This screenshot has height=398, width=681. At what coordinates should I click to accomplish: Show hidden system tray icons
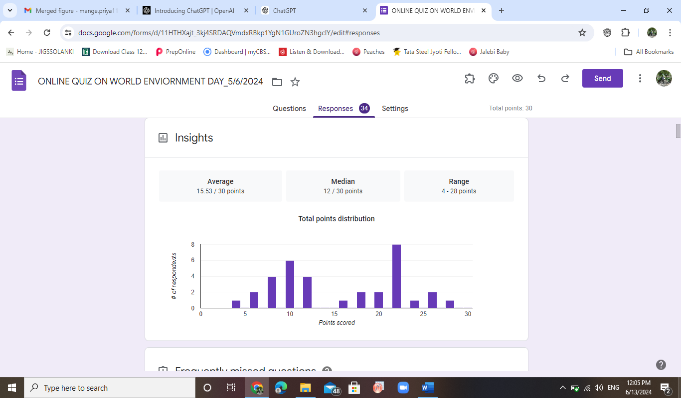click(562, 388)
